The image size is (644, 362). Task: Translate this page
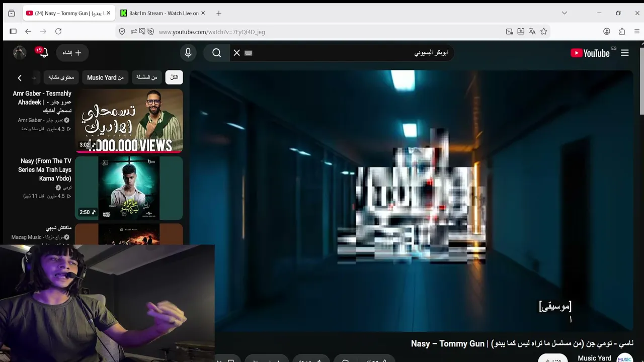(532, 31)
